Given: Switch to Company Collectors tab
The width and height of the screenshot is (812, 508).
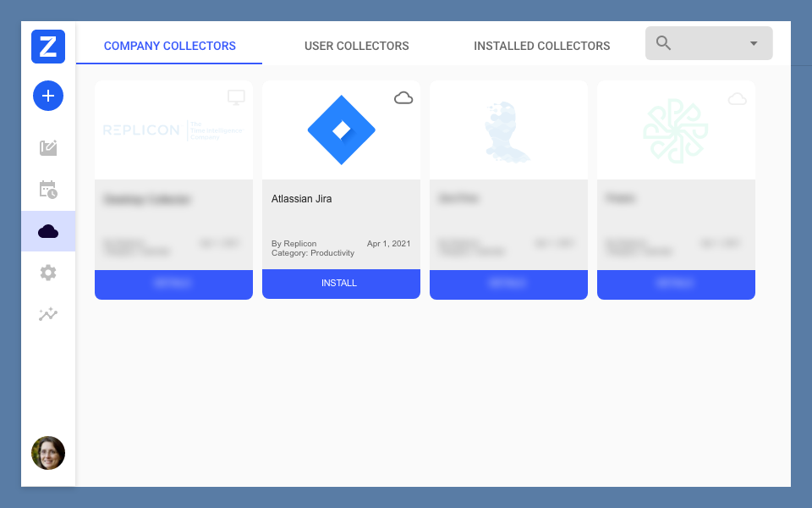Looking at the screenshot, I should pos(169,46).
